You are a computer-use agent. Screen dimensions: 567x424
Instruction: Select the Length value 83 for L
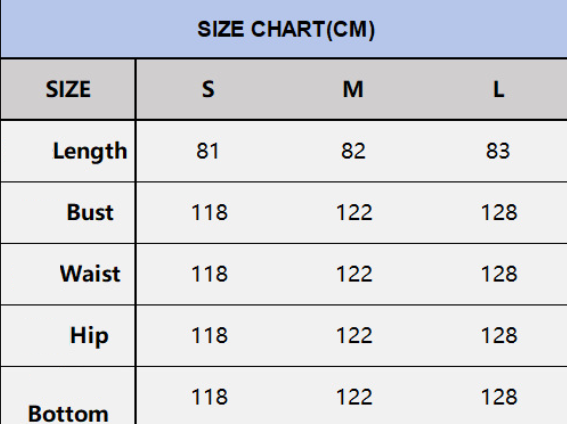coord(498,151)
